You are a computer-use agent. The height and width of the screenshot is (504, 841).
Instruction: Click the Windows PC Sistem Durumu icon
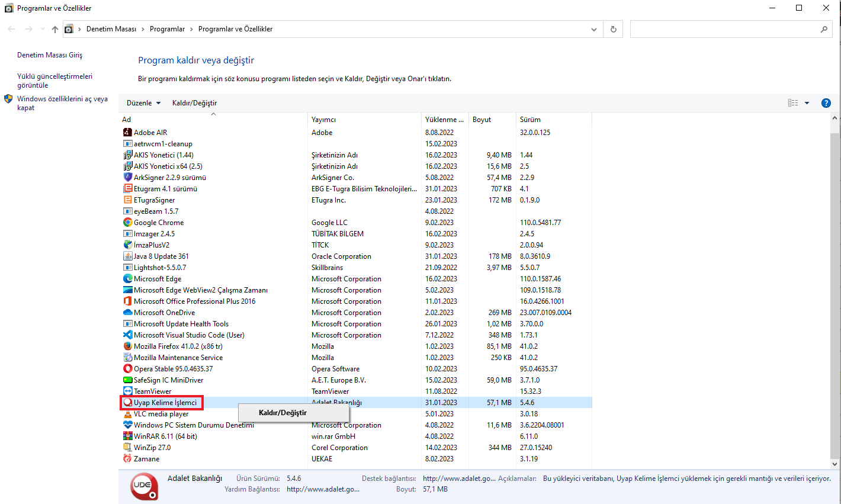pos(127,425)
